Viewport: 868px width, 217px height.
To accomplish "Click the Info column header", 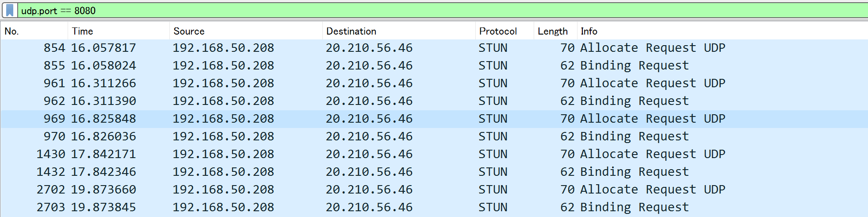I will (723, 31).
